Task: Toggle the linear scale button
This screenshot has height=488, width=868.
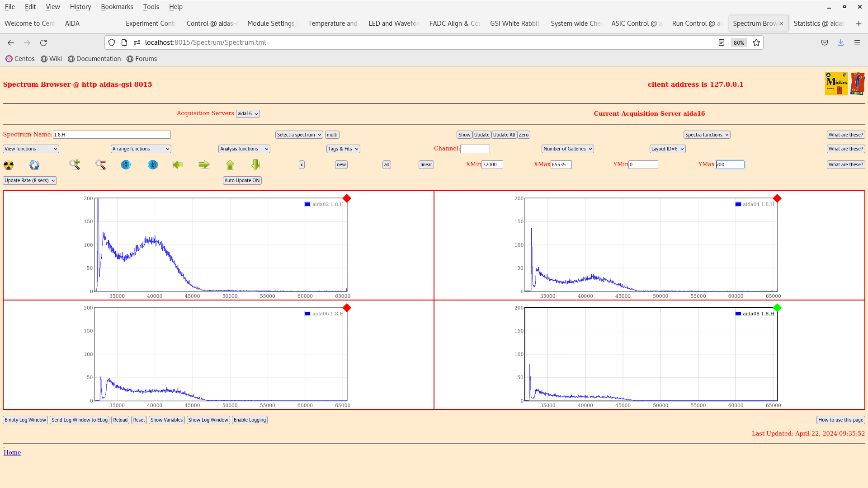Action: coord(426,165)
